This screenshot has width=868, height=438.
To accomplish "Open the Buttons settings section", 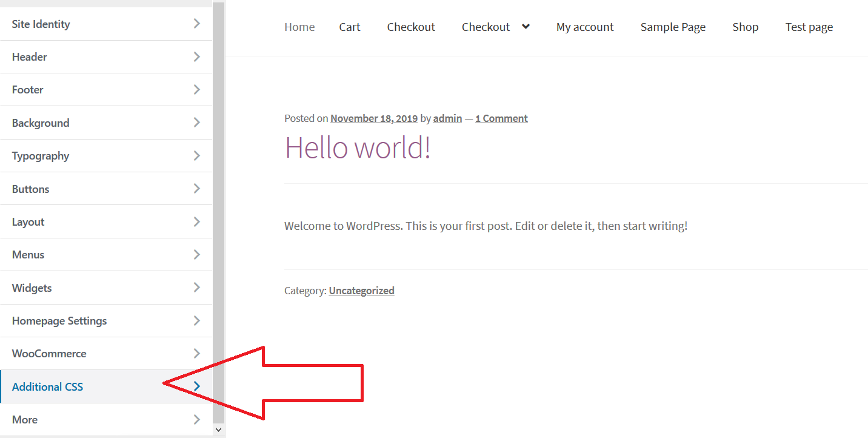I will [106, 189].
